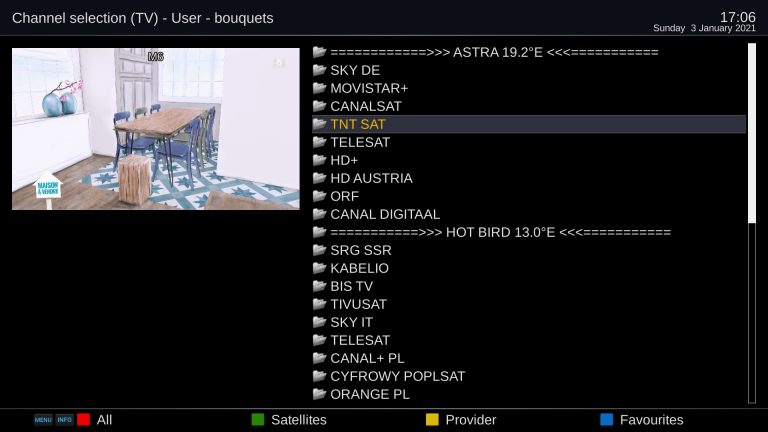Click the folder icon beside ORANGE PL
The image size is (768, 432).
click(x=319, y=393)
